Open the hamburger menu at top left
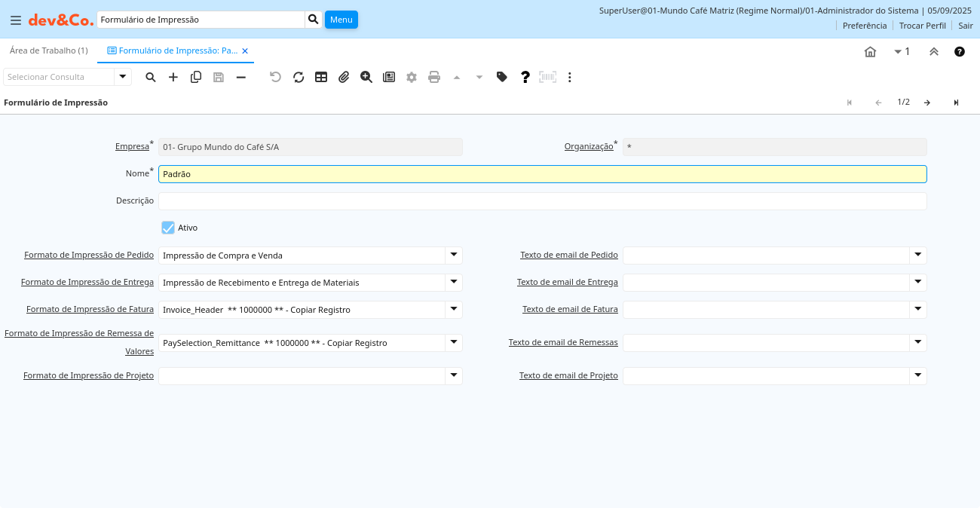Screen dimensions: 980x508 pyautogui.click(x=15, y=20)
